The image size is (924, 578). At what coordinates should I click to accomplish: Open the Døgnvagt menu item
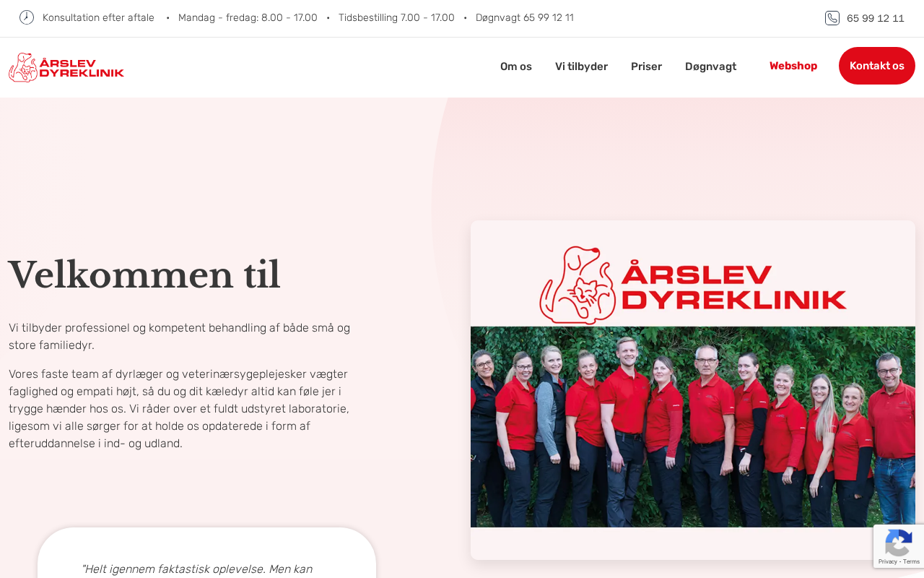click(710, 66)
